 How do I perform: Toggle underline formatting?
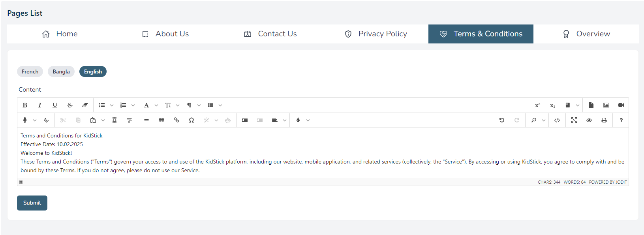[55, 105]
